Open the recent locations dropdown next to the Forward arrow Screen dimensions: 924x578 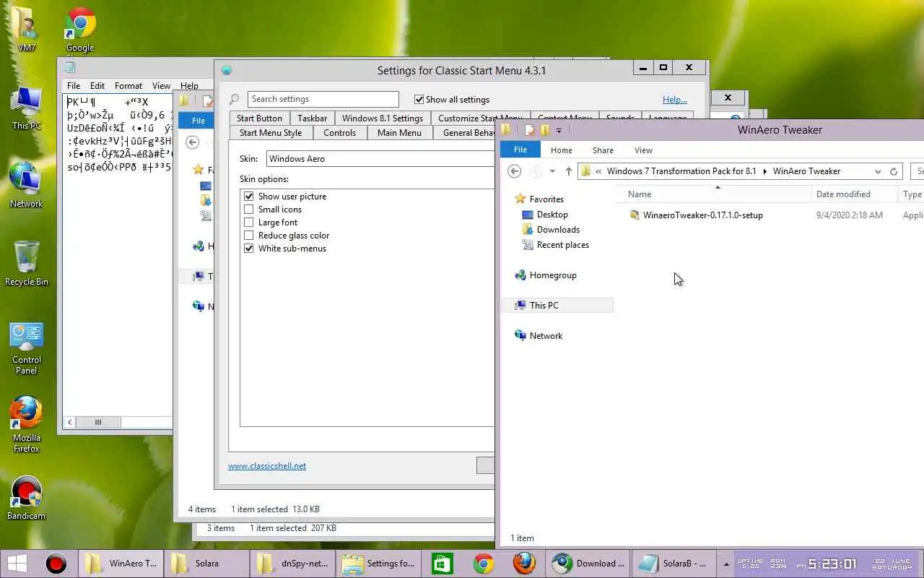point(552,171)
